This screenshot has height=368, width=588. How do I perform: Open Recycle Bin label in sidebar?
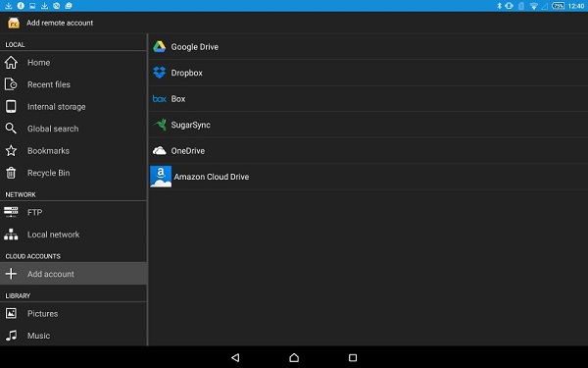point(48,173)
